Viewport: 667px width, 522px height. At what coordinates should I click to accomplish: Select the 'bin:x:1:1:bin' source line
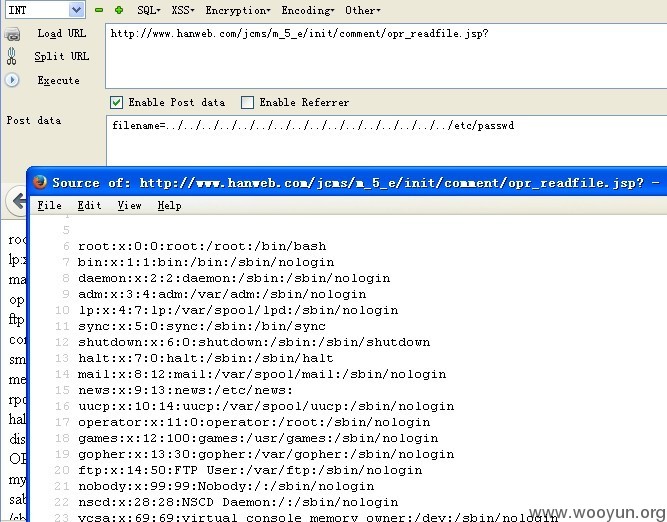[206, 262]
